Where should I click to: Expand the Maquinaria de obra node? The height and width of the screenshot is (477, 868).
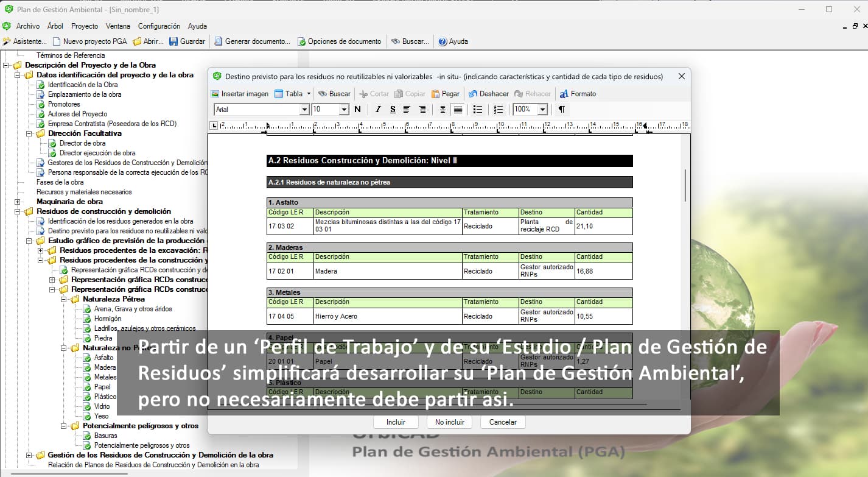[18, 202]
